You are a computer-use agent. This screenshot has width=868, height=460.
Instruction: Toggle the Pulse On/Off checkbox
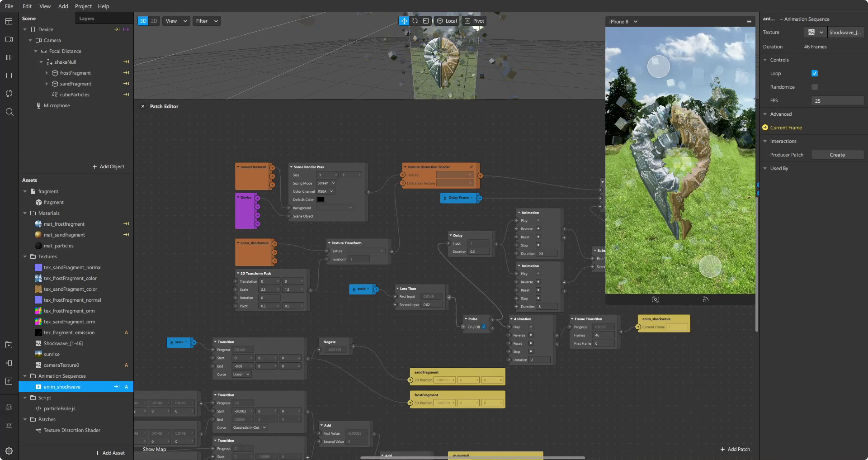[484, 327]
